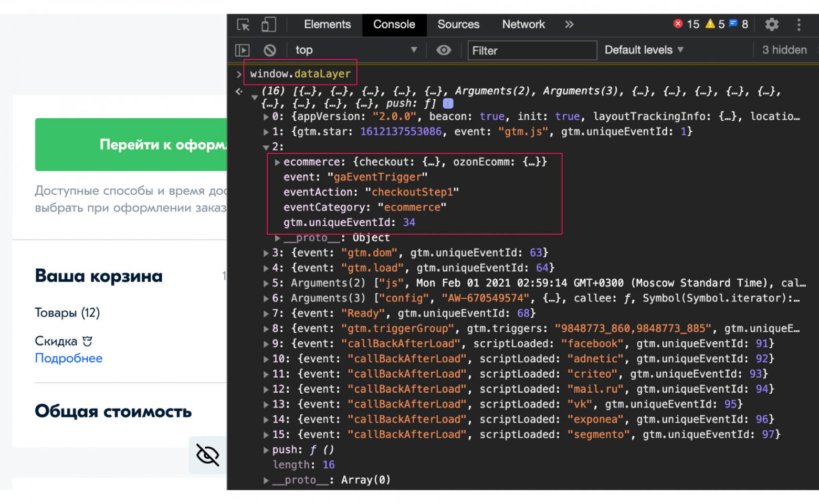Select the eventAction "checkoutStep1" line

tap(371, 192)
